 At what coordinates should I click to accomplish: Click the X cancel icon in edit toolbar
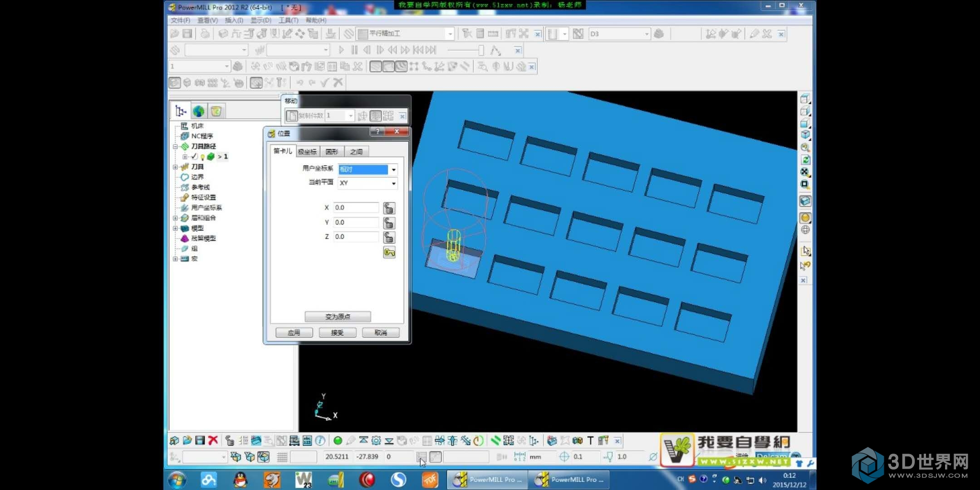click(338, 83)
